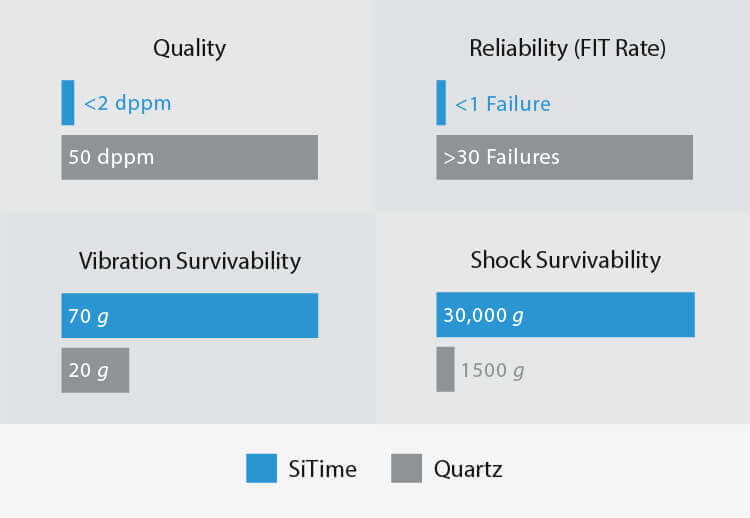Click the Quality section heading
750x518 pixels.
tap(189, 48)
